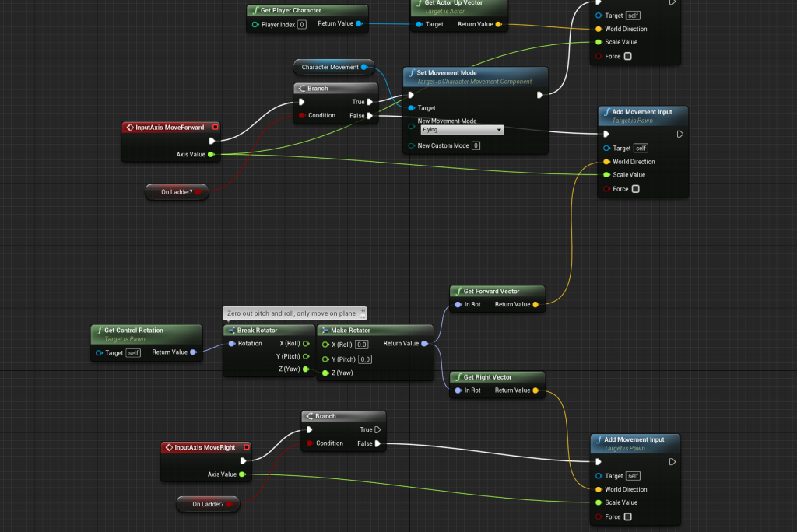The height and width of the screenshot is (532, 797).
Task: Click the New Custom Mode value field
Action: coord(476,145)
